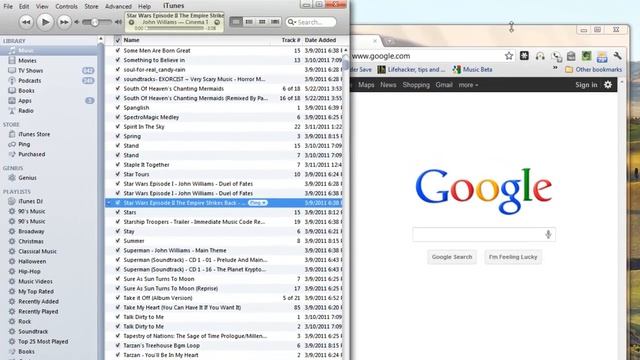Viewport: 640px width, 360px height.
Task: Sort the song list by Date Added
Action: [320, 40]
